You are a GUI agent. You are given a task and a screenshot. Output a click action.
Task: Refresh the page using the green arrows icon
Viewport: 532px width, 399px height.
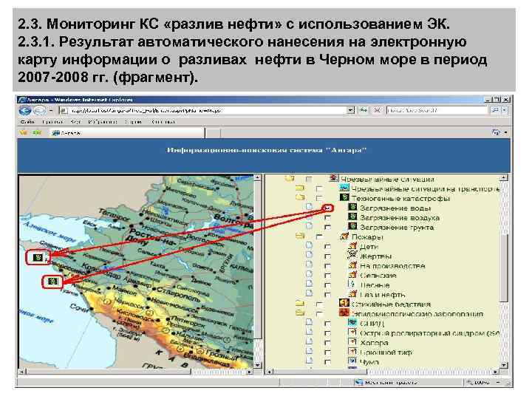point(364,110)
